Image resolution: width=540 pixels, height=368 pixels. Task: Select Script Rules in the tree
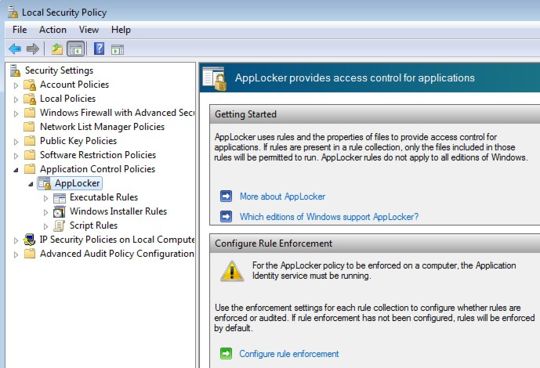93,225
